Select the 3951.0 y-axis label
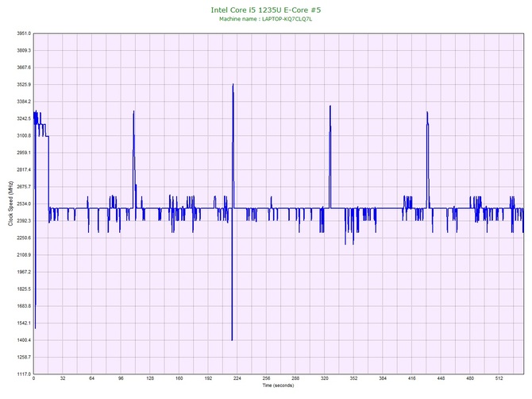This screenshot has width=532, height=399. coord(24,33)
